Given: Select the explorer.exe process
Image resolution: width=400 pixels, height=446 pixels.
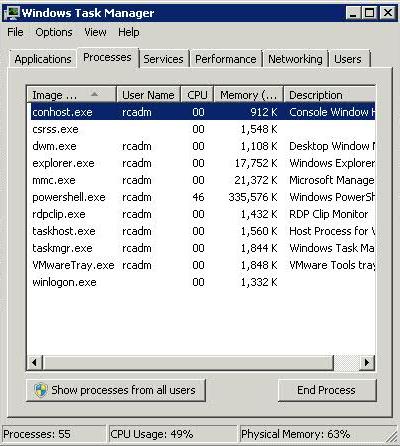Looking at the screenshot, I should [201, 163].
